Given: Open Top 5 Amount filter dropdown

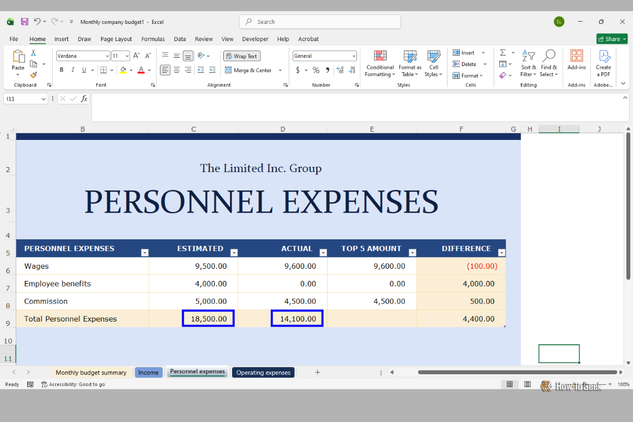Looking at the screenshot, I should click(412, 253).
